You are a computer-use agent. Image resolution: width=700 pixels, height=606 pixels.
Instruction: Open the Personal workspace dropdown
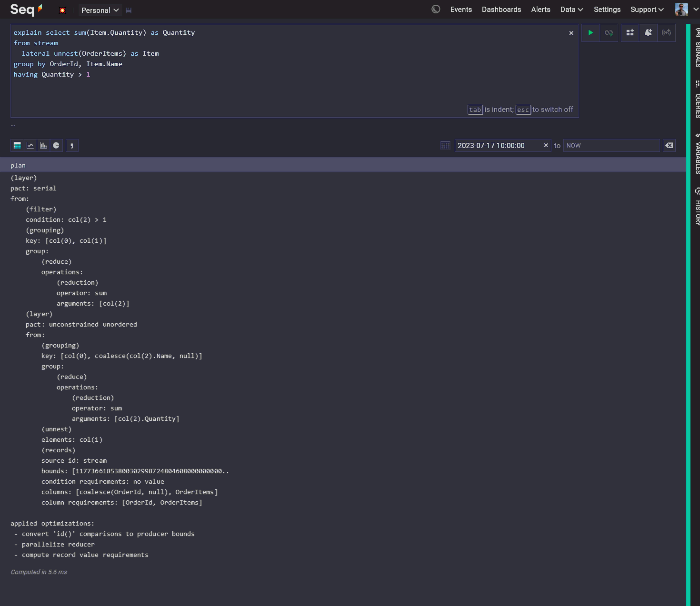pos(100,10)
